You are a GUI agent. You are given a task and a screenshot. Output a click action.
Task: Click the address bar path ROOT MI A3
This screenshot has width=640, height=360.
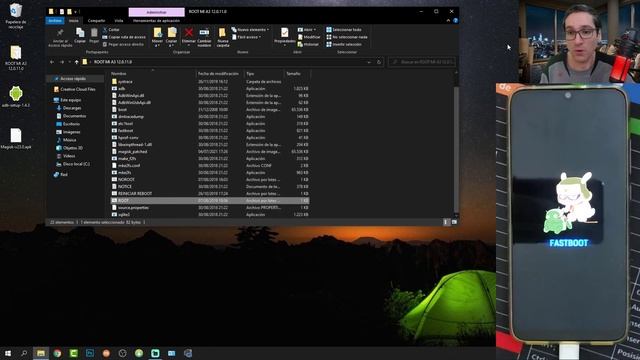113,62
